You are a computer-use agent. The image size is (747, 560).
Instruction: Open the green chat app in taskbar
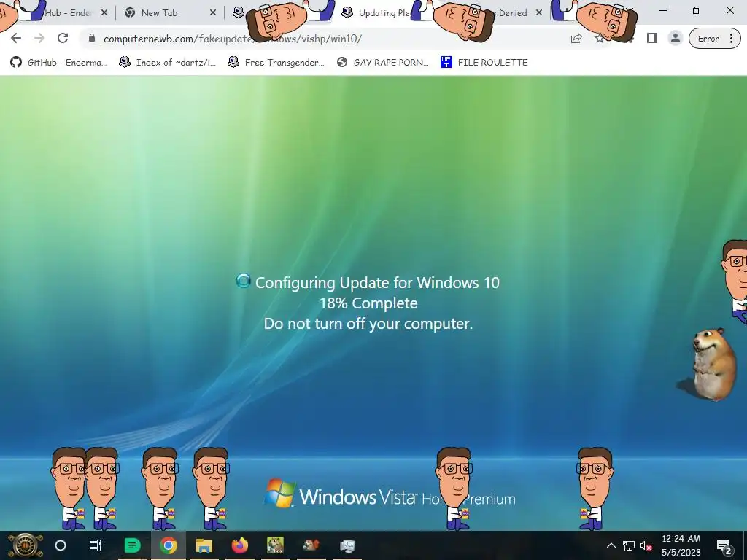click(x=133, y=545)
